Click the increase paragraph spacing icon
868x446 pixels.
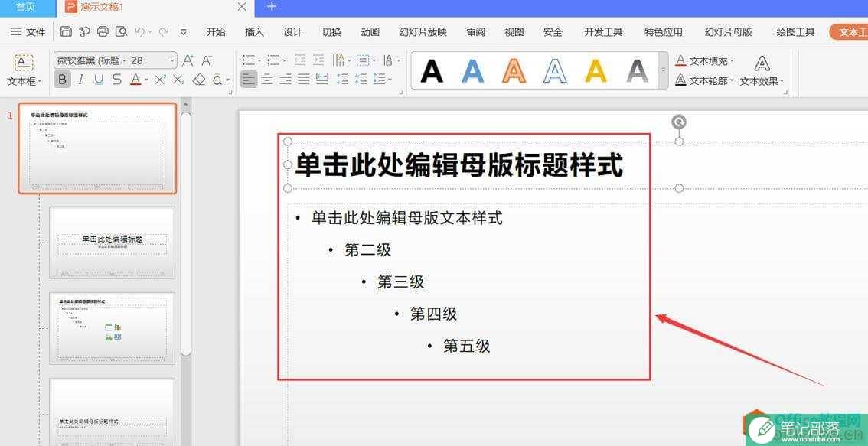tap(343, 80)
